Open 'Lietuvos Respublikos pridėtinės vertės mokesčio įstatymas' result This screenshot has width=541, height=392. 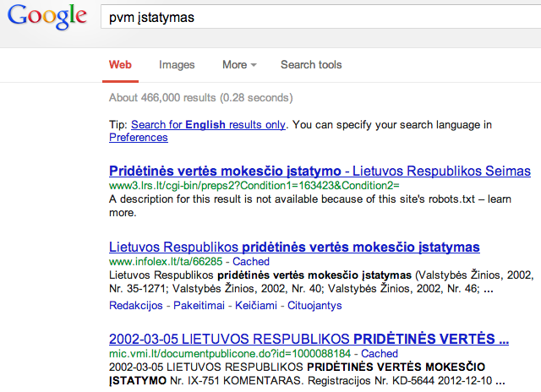294,248
